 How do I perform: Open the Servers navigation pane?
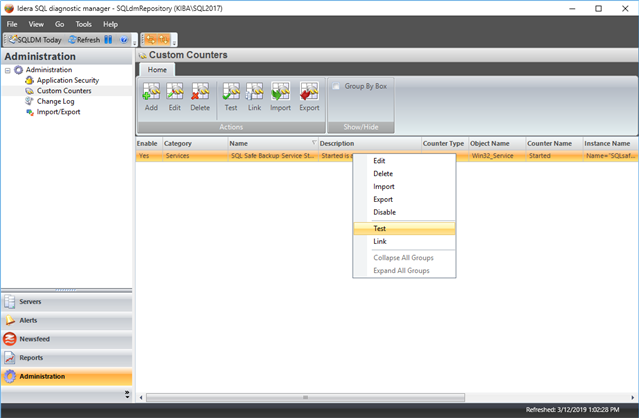(x=67, y=302)
